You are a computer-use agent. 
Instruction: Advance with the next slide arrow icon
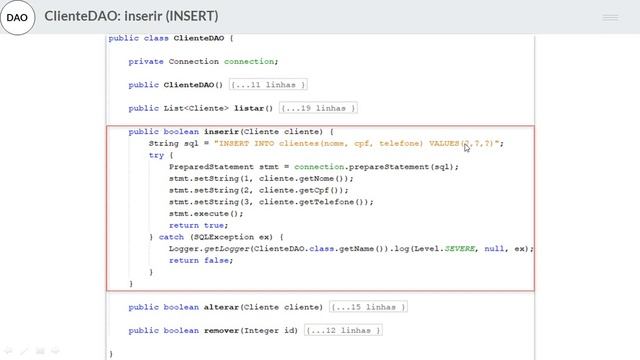[56, 351]
